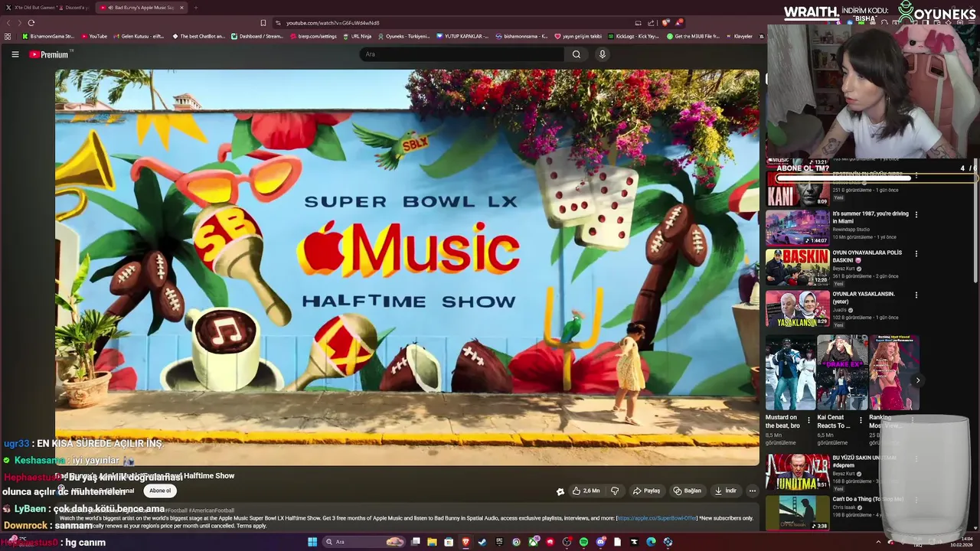Open the 'Can't Do a Thing' video thumbnail
The image size is (980, 551).
[797, 513]
